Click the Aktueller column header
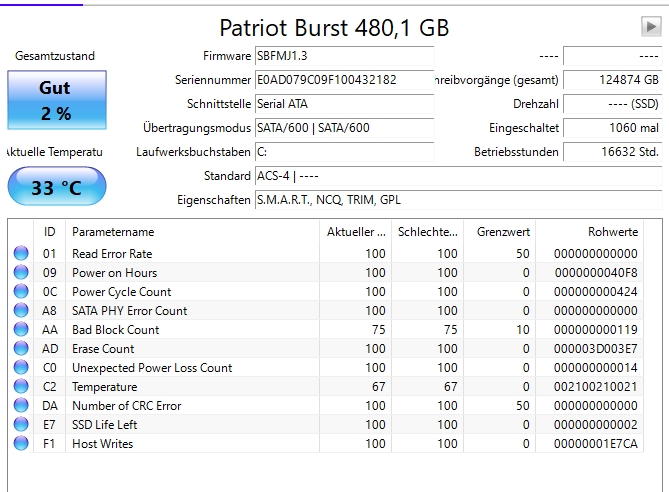669x492 pixels. [355, 232]
